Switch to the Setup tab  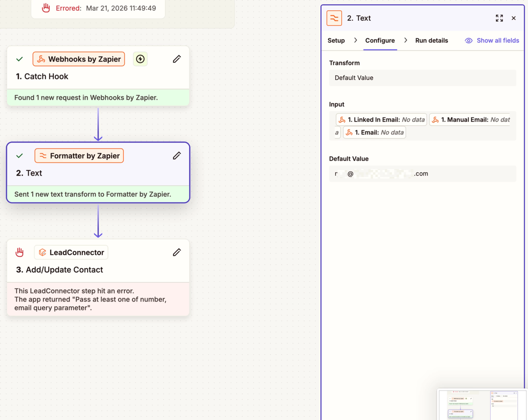336,41
